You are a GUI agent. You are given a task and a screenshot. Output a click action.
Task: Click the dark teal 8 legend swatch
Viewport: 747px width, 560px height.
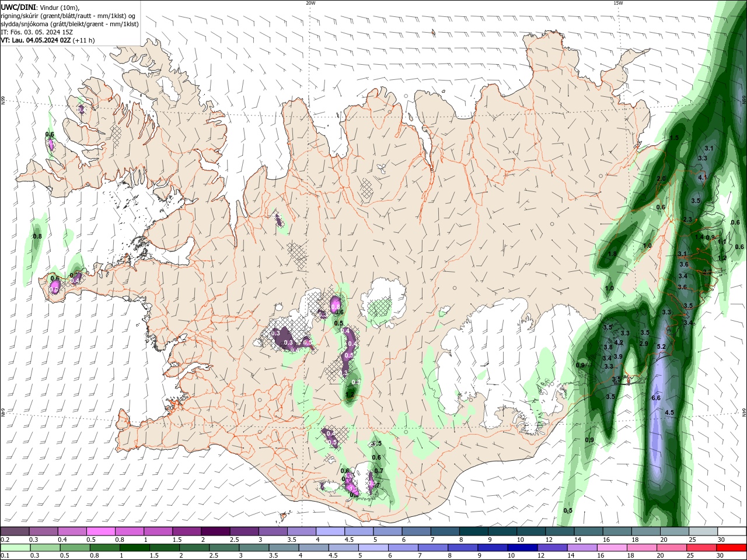point(474,531)
